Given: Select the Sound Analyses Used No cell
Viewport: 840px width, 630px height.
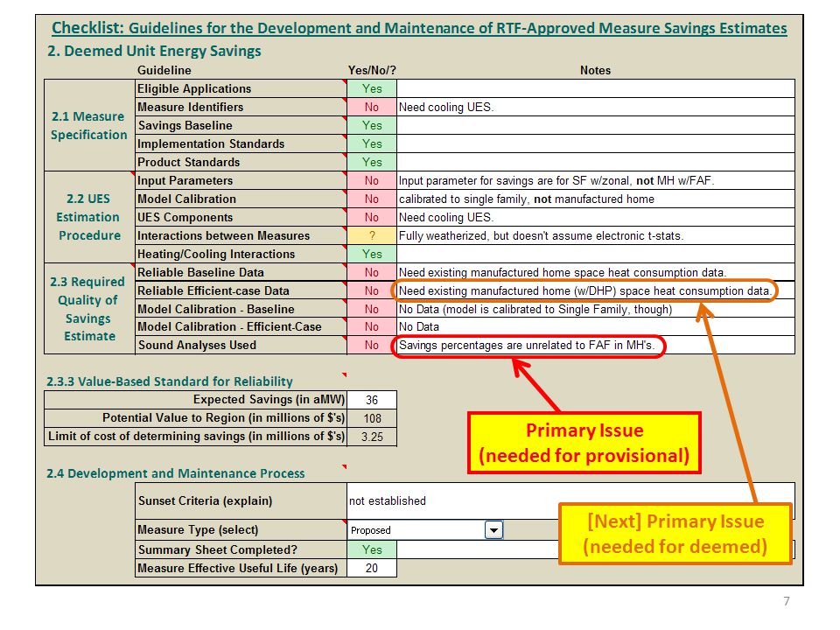Looking at the screenshot, I should (x=372, y=346).
